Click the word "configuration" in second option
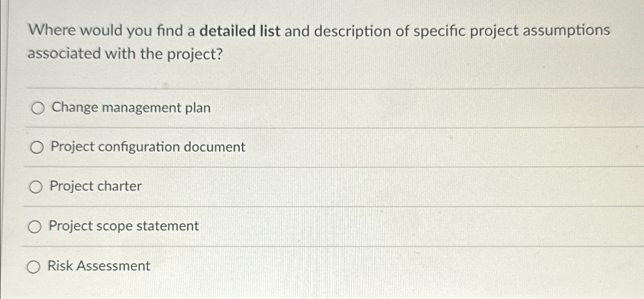Viewport: 644px width, 299px height. [139, 148]
